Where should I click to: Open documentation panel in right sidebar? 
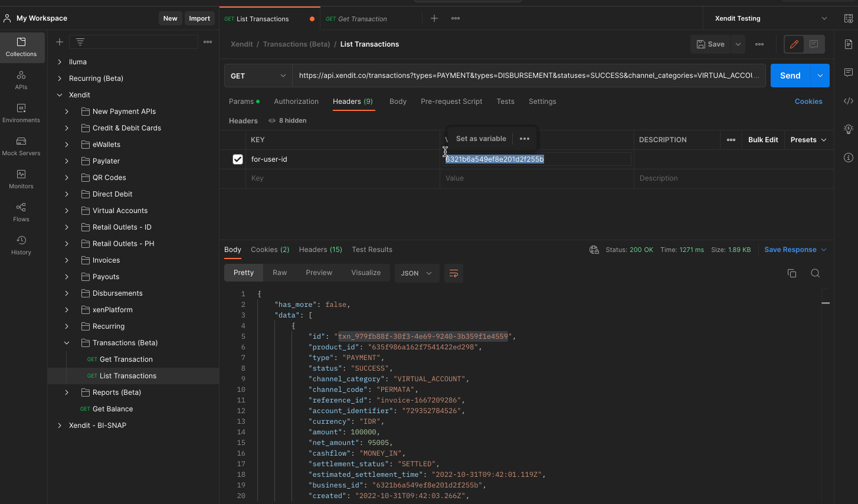point(849,44)
